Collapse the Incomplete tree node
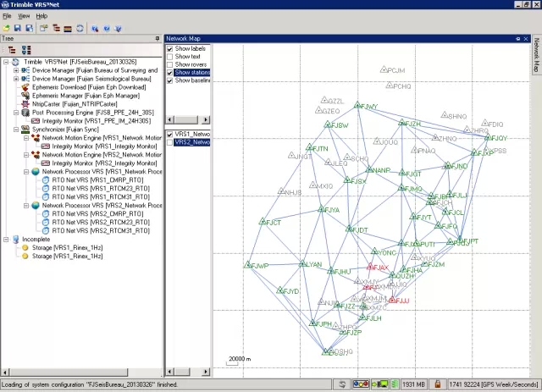542x392 pixels. coord(6,240)
